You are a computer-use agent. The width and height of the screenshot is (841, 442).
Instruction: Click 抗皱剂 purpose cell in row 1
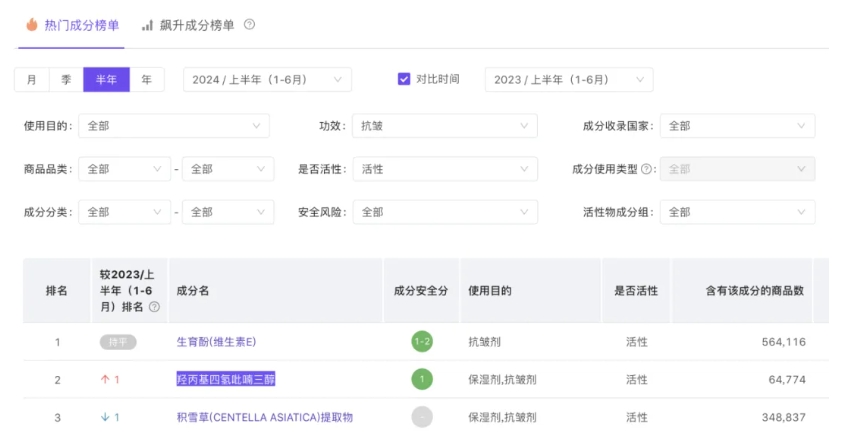484,342
